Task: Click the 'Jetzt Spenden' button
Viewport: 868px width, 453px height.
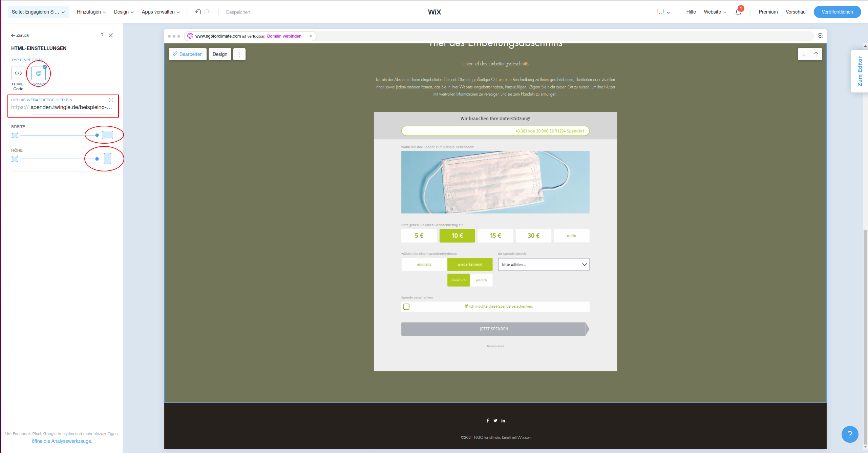Action: click(495, 329)
